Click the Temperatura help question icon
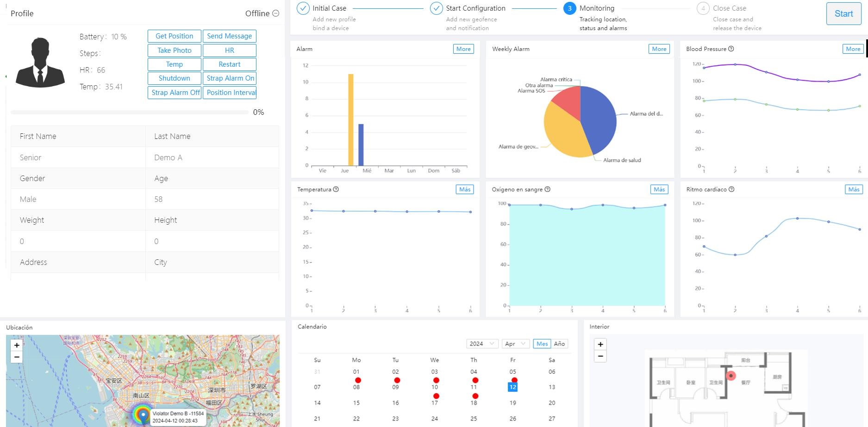The image size is (868, 427). click(336, 189)
